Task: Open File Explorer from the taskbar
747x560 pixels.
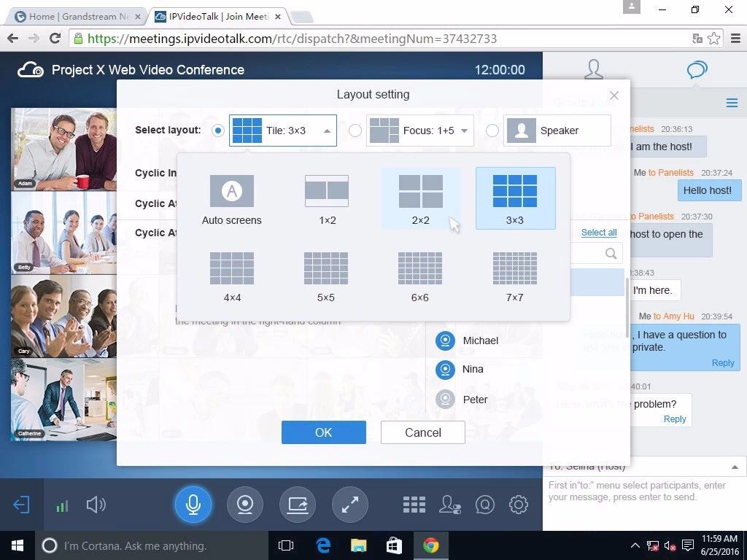Action: pyautogui.click(x=359, y=545)
